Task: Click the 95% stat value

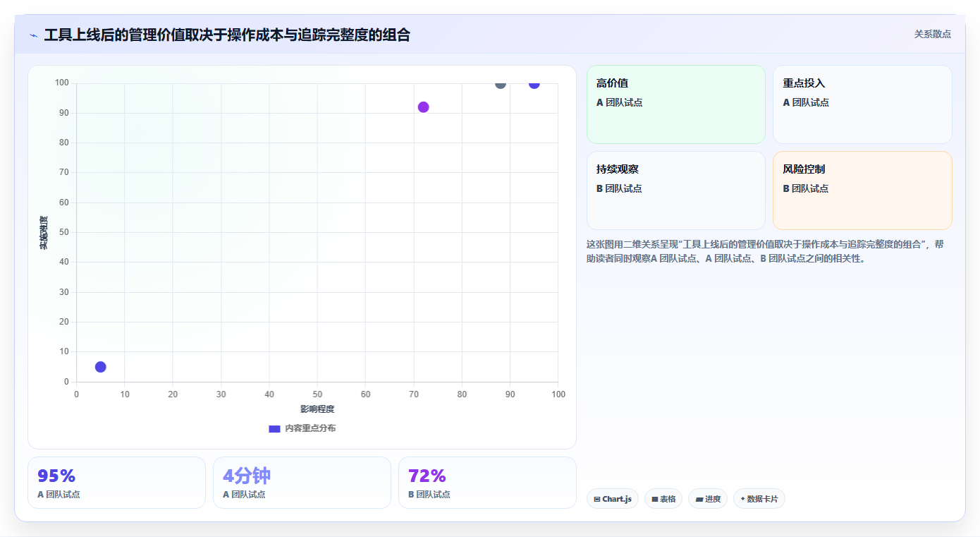Action: tap(56, 476)
